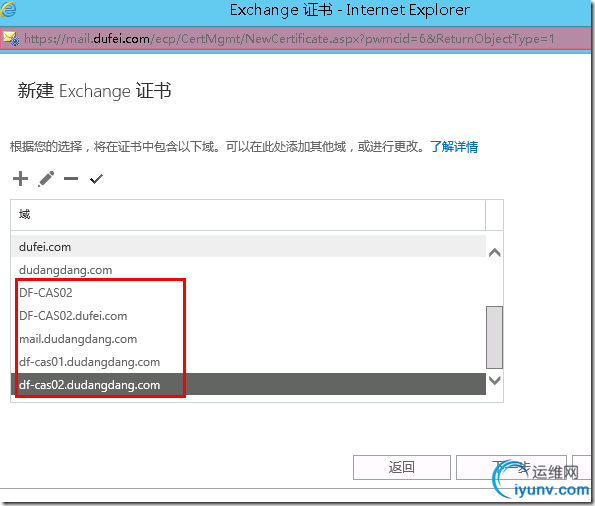
Task: Open the 了解详情 link
Action: (454, 147)
